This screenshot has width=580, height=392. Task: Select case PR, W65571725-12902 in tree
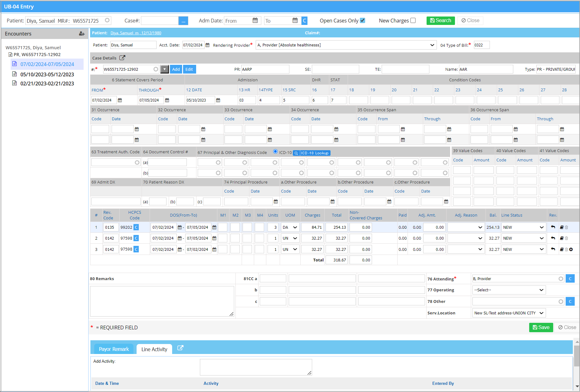tap(37, 55)
